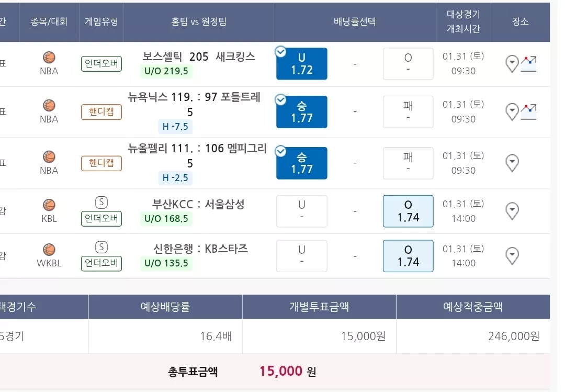Deselect checked U 1.72 odds box
This screenshot has width=565, height=392.
coord(302,63)
